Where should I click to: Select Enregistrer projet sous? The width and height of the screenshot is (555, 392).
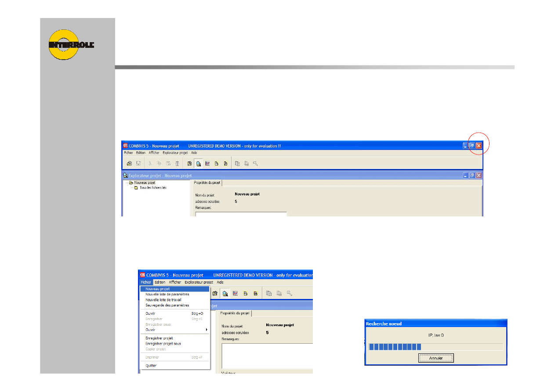click(x=163, y=344)
